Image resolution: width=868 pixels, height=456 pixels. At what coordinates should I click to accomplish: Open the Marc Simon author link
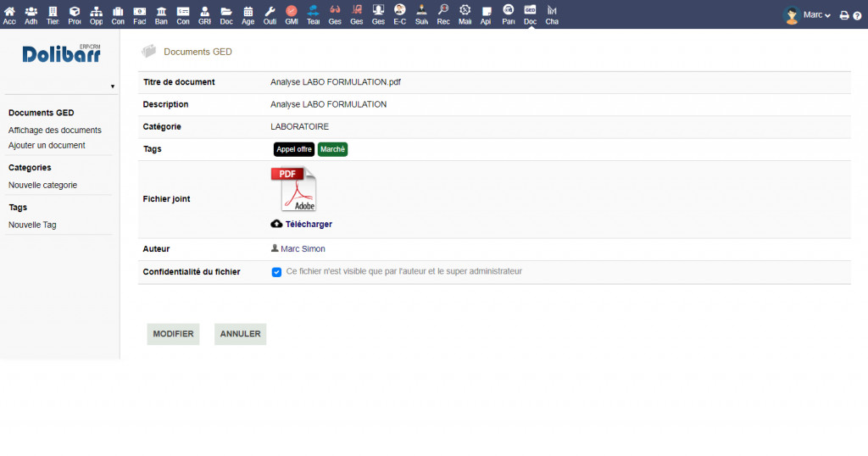point(303,249)
